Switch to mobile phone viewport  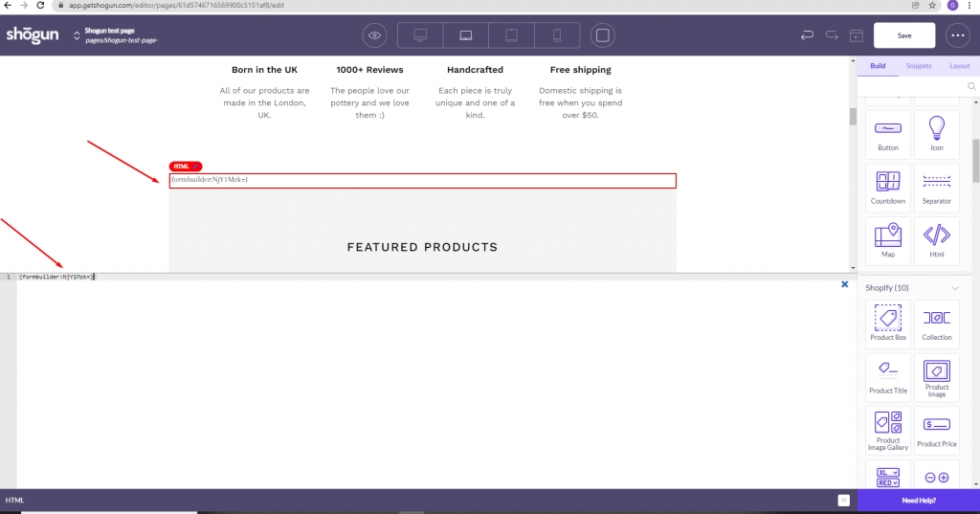pos(556,35)
